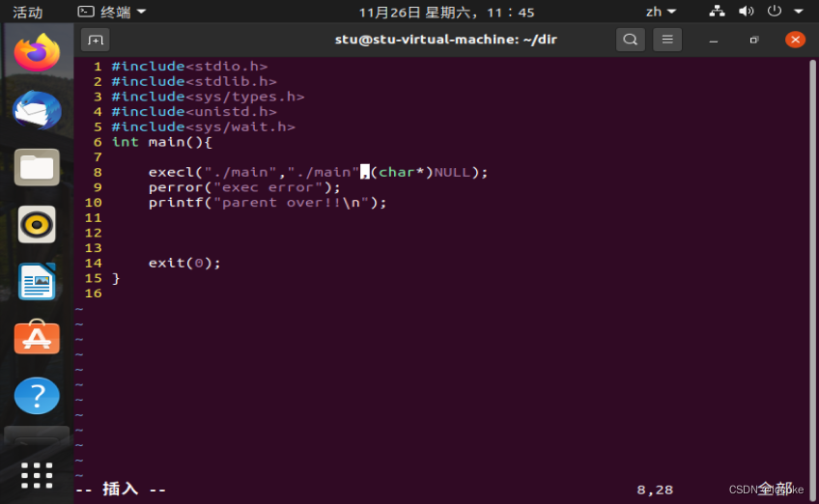Open Ubuntu Software store icon
This screenshot has height=504, width=819.
(x=37, y=337)
